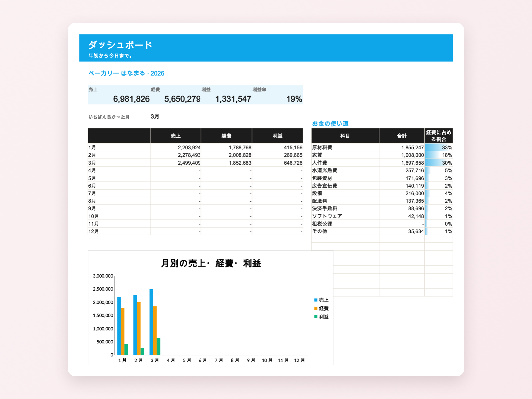
Task: Select the 利益率 19% summary cell
Action: point(294,99)
